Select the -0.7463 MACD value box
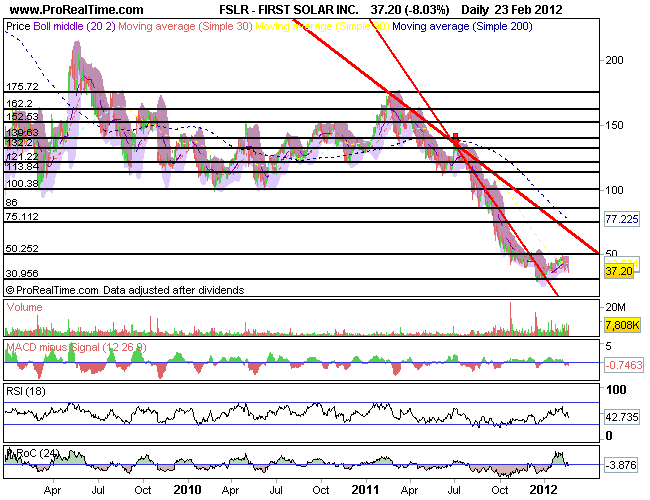 tap(624, 365)
